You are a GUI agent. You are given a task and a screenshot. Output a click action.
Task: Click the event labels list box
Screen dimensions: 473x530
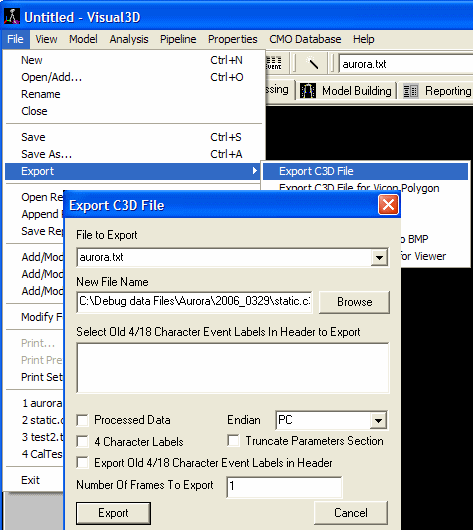click(233, 368)
